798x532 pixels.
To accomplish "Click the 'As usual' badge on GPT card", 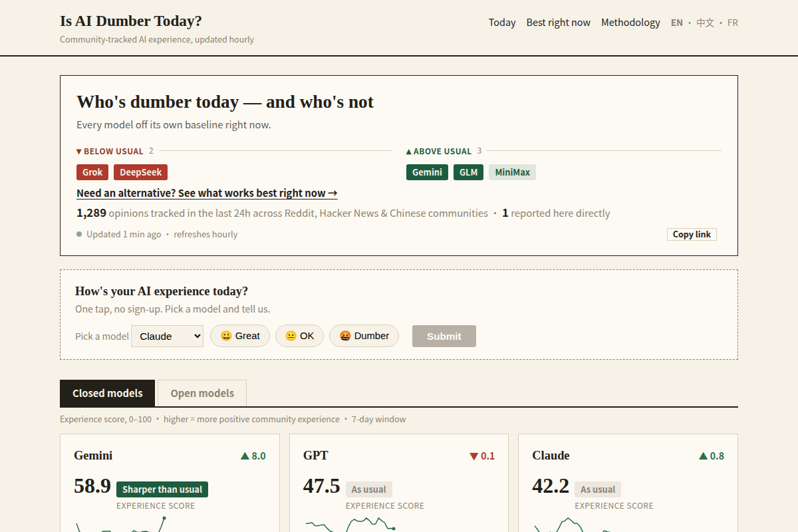I will [x=369, y=489].
